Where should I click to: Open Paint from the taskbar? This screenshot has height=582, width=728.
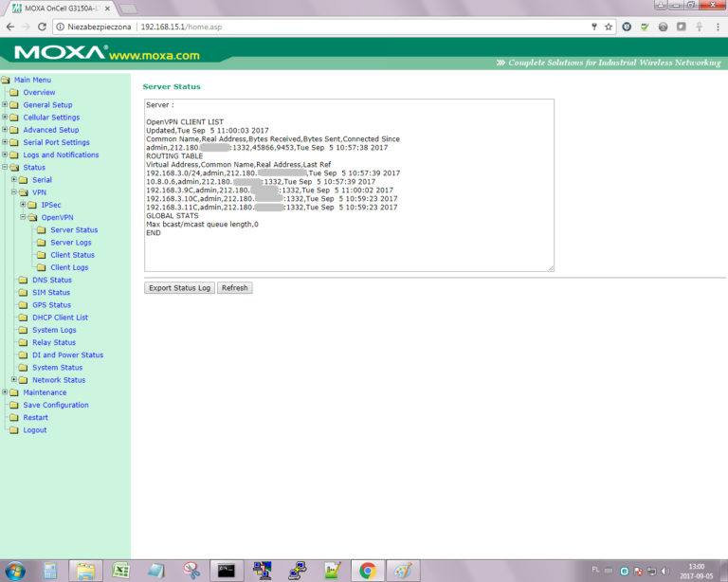click(403, 571)
